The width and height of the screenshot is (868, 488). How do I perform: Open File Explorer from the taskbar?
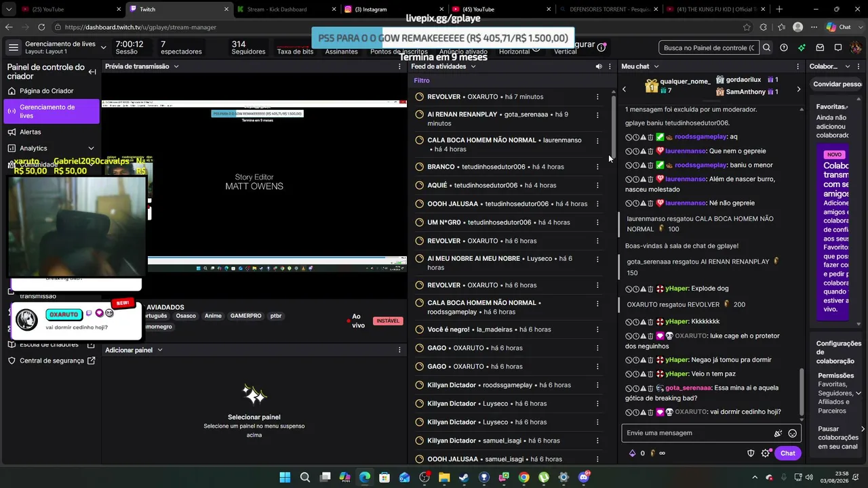pos(444,477)
